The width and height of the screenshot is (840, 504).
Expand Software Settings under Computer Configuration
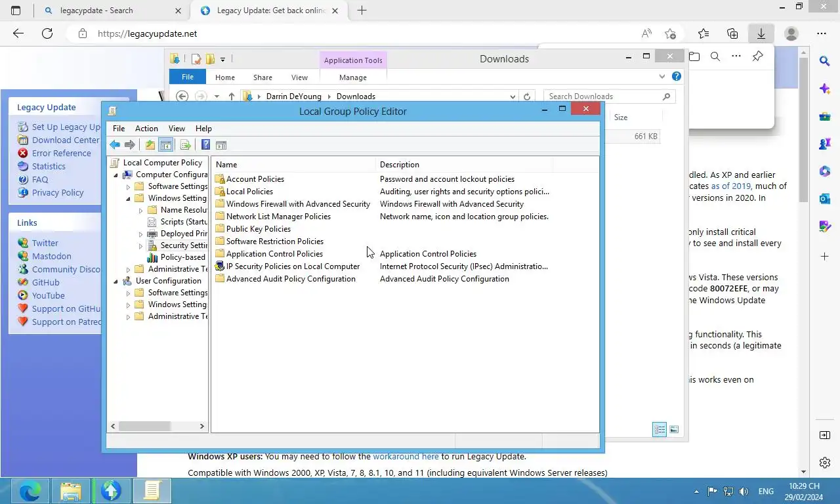tap(129, 186)
